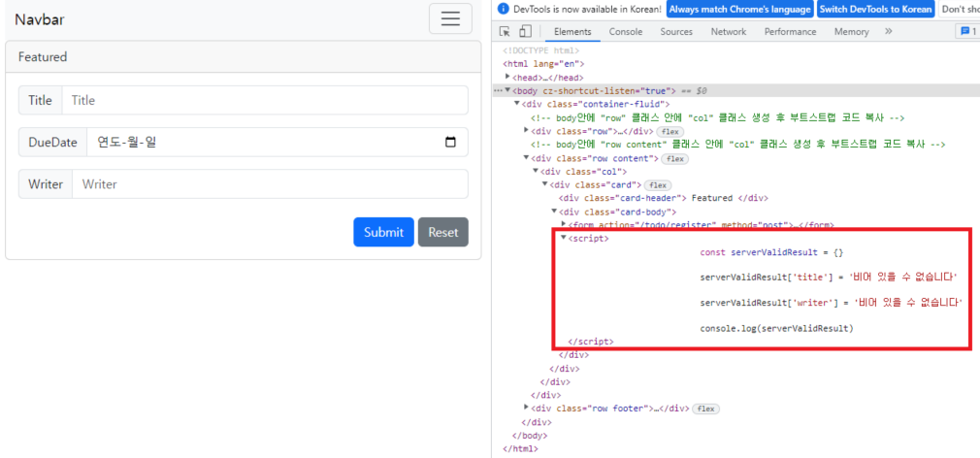This screenshot has height=458, width=980.
Task: Collapse the div class card node
Action: click(545, 185)
